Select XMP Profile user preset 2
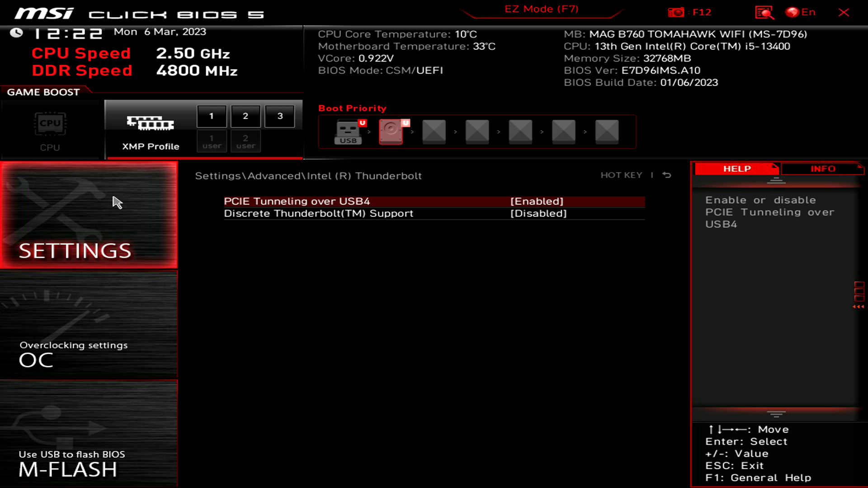 click(245, 142)
